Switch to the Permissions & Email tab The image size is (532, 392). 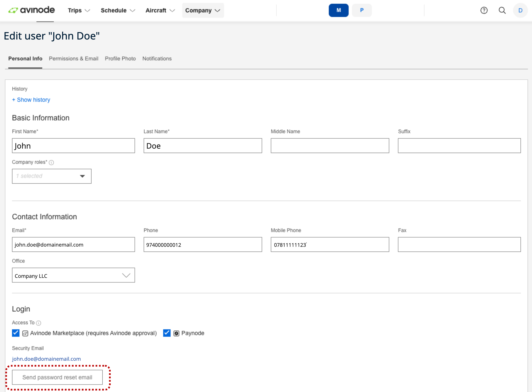[74, 59]
